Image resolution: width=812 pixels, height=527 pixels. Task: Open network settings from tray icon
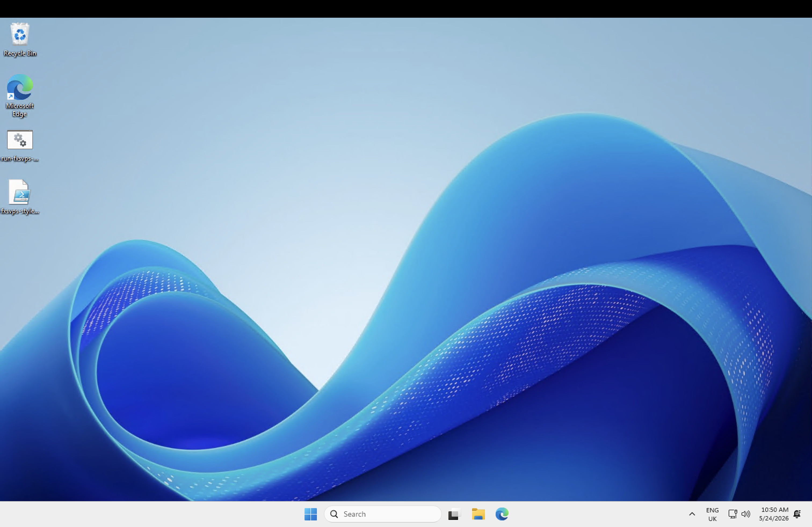coord(733,514)
